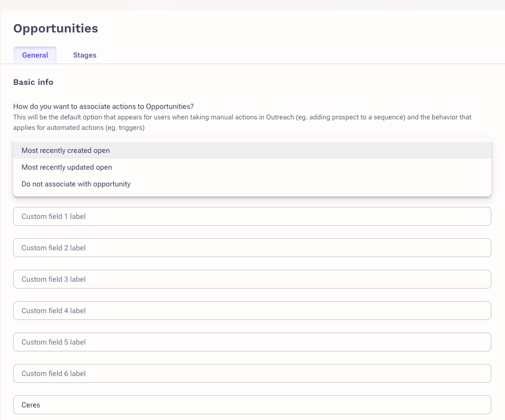Click into Custom field 2 label box
Viewport: 505px width, 420px height.
[x=252, y=248]
